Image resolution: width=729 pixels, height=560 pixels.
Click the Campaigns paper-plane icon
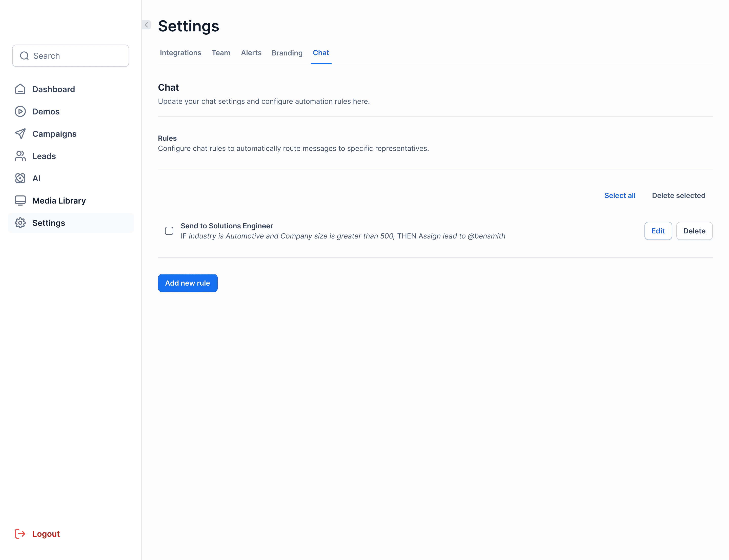(x=20, y=134)
